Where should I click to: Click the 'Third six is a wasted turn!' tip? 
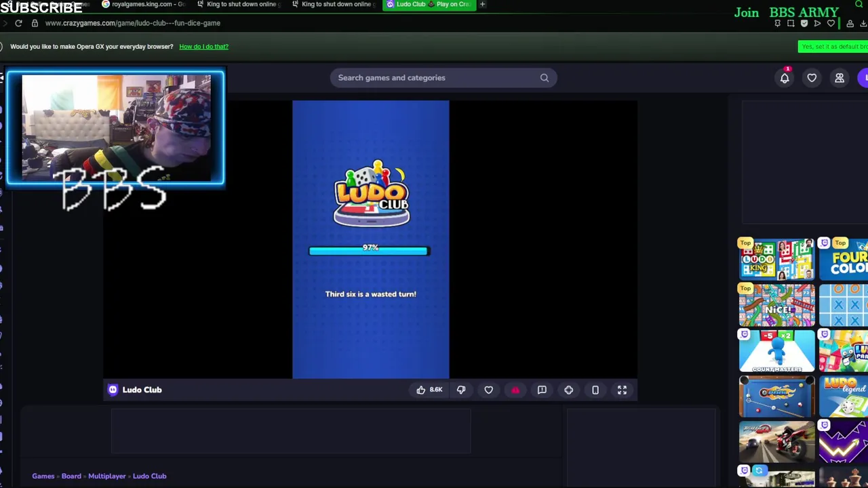pos(370,294)
